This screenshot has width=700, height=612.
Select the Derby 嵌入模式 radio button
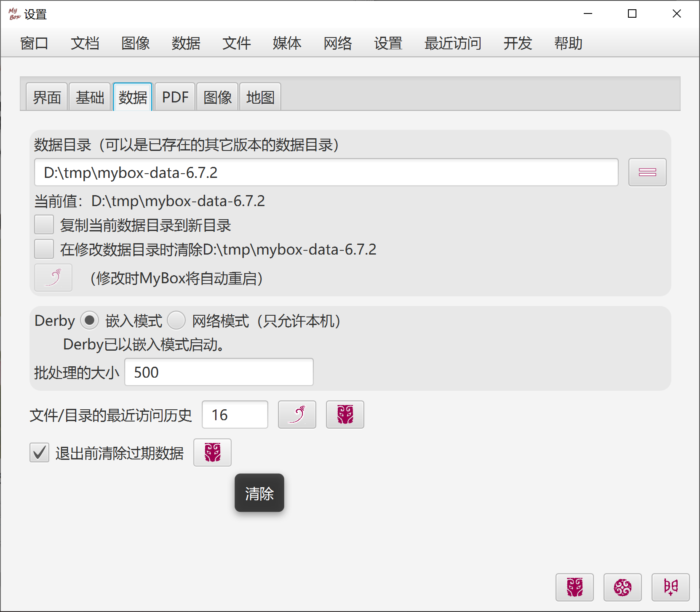tap(89, 320)
